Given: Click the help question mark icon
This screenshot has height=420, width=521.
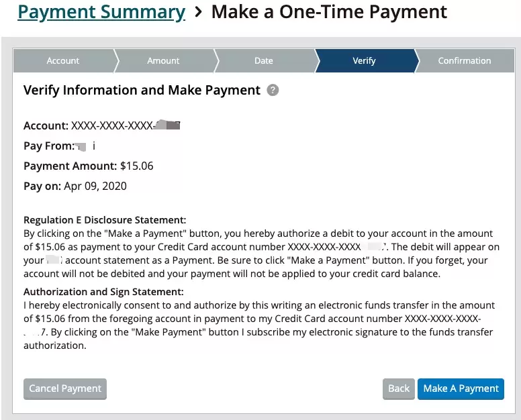Looking at the screenshot, I should [273, 90].
